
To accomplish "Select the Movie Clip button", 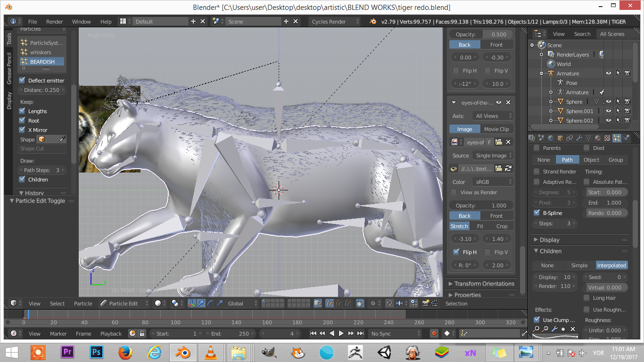I will point(496,129).
